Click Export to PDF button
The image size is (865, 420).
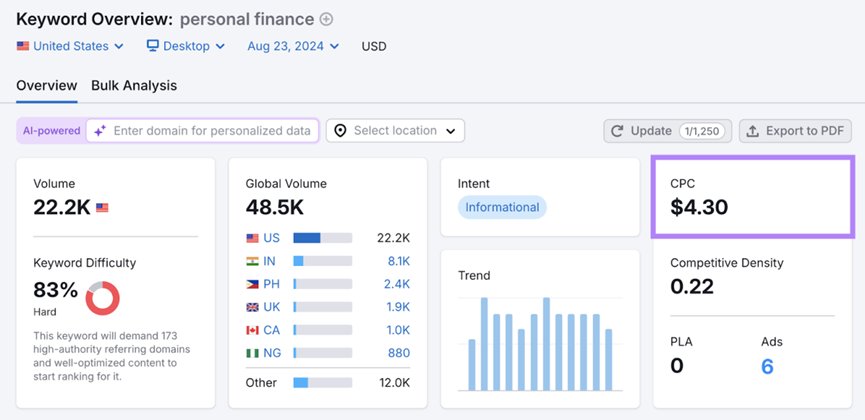coord(795,131)
